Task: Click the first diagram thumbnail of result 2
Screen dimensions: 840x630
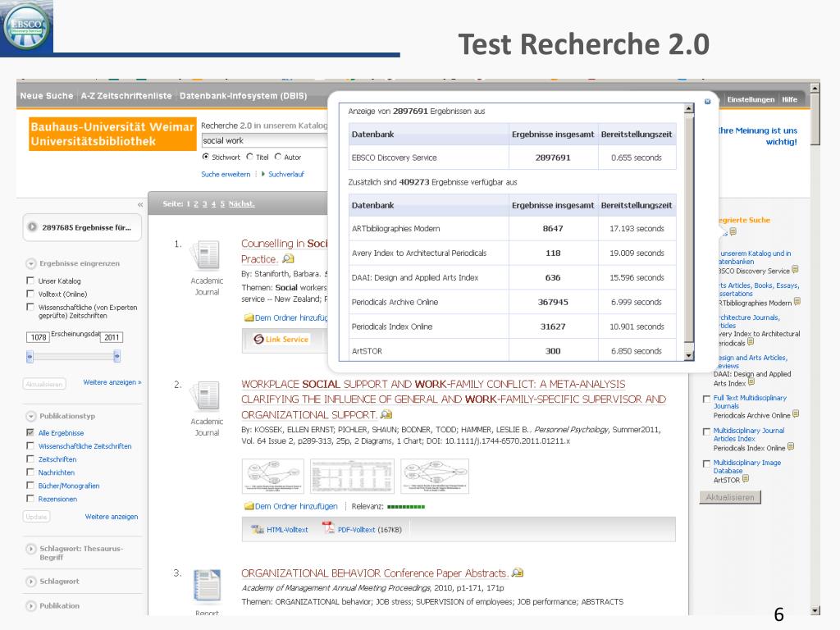Action: tap(272, 476)
